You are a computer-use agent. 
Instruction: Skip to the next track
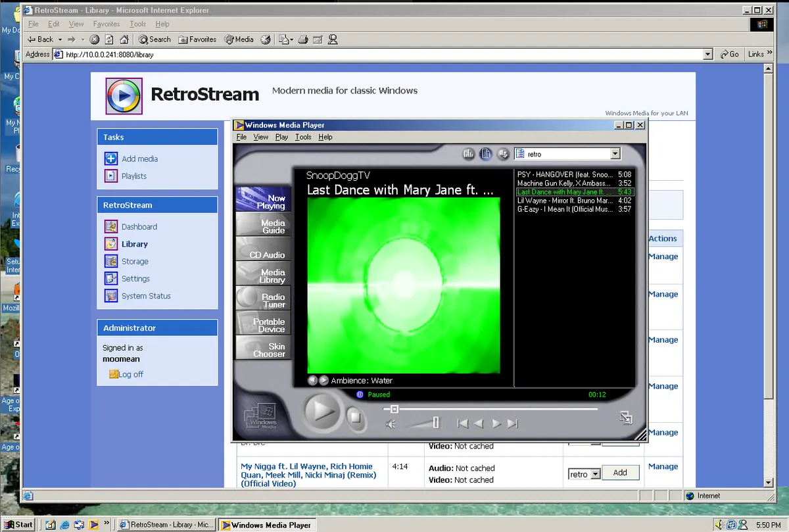coord(513,424)
